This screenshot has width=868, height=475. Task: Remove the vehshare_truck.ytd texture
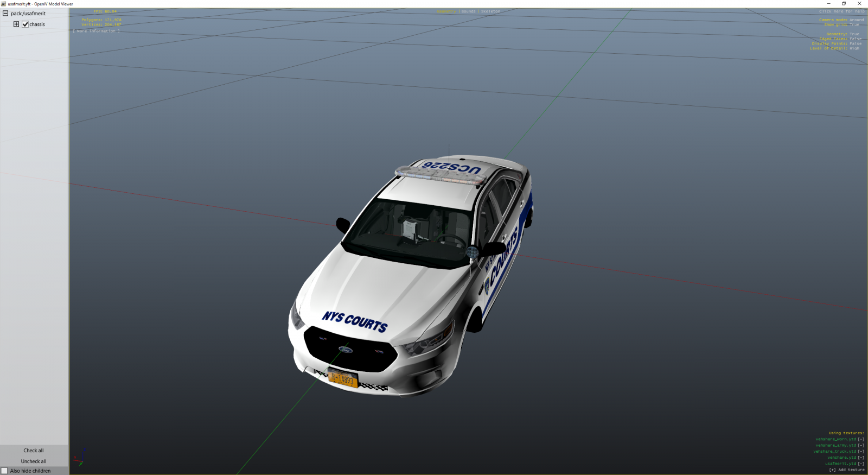tap(861, 451)
